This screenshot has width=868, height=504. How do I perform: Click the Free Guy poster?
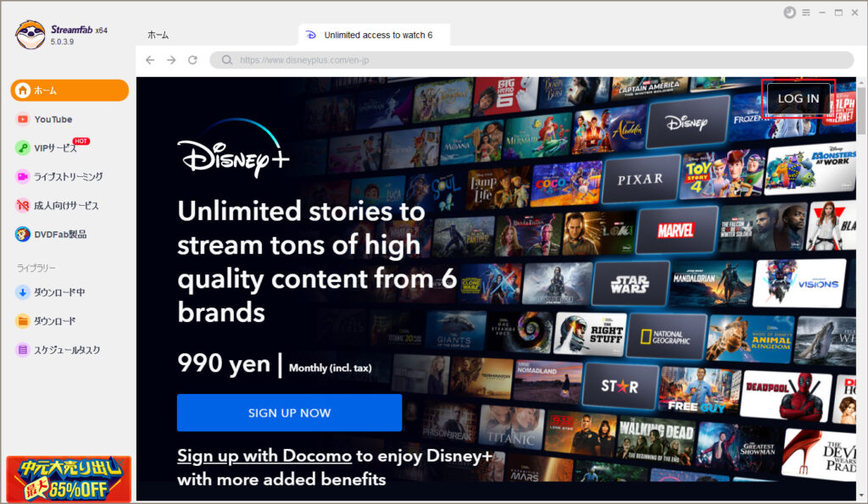pos(699,390)
